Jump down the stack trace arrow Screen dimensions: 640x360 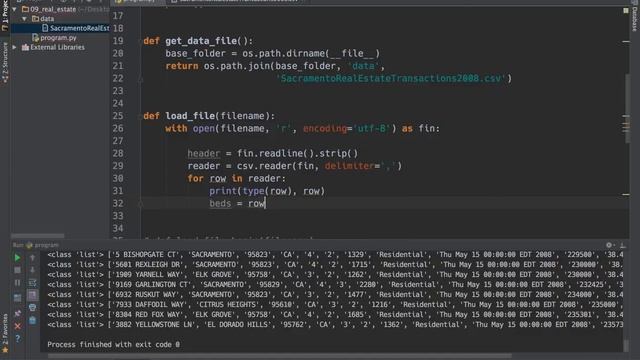[32, 270]
